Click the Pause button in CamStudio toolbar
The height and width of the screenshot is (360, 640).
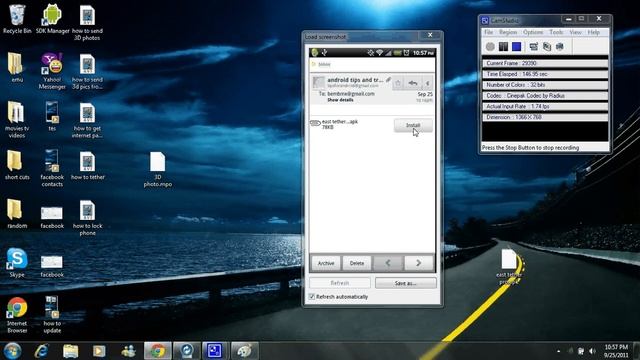[x=503, y=47]
